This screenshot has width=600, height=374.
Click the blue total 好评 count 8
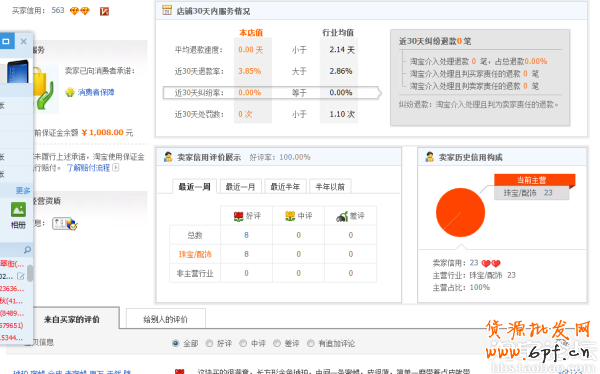246,235
